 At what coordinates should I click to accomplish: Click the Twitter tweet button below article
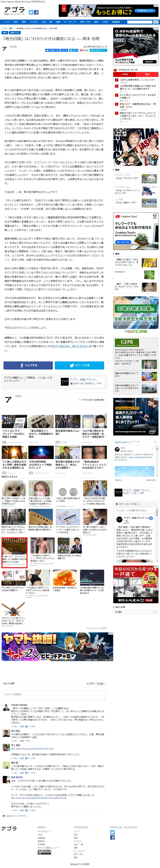coord(79,365)
